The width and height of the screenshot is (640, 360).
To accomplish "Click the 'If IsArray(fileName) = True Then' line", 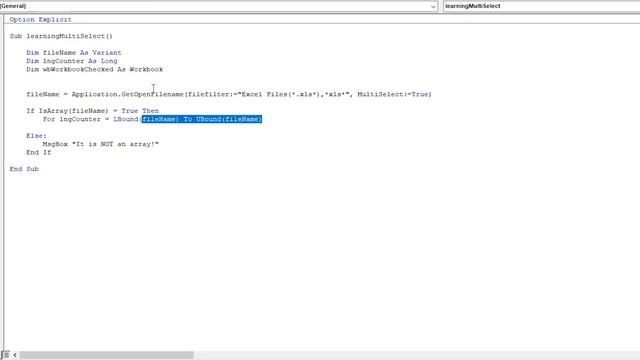I will pos(93,111).
